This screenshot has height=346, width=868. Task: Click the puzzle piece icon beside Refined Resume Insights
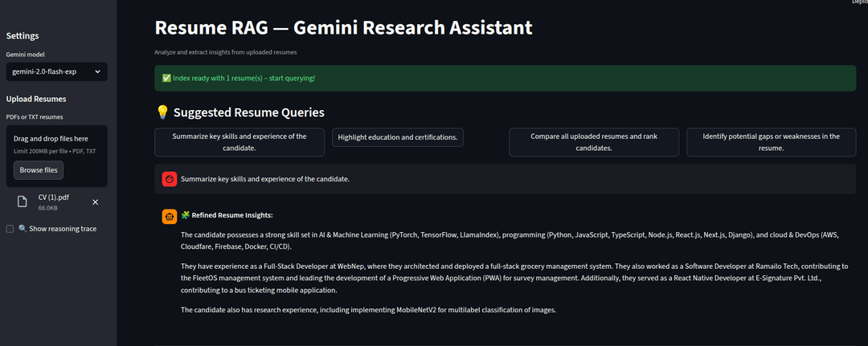[x=186, y=215]
